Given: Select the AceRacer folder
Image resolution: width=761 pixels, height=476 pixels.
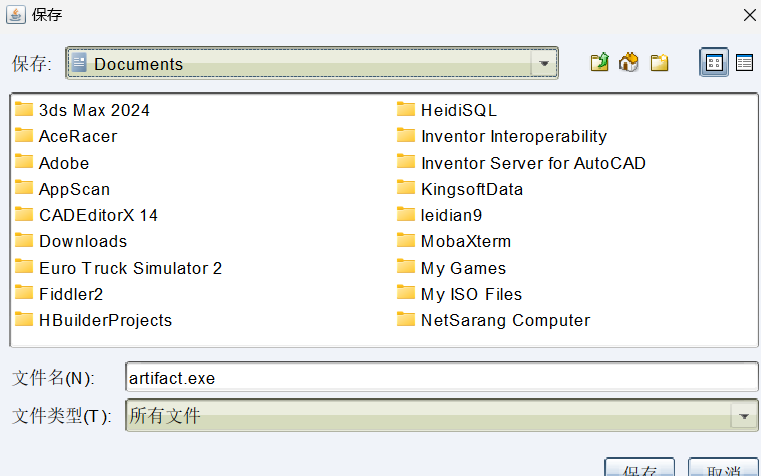Looking at the screenshot, I should pos(66,136).
